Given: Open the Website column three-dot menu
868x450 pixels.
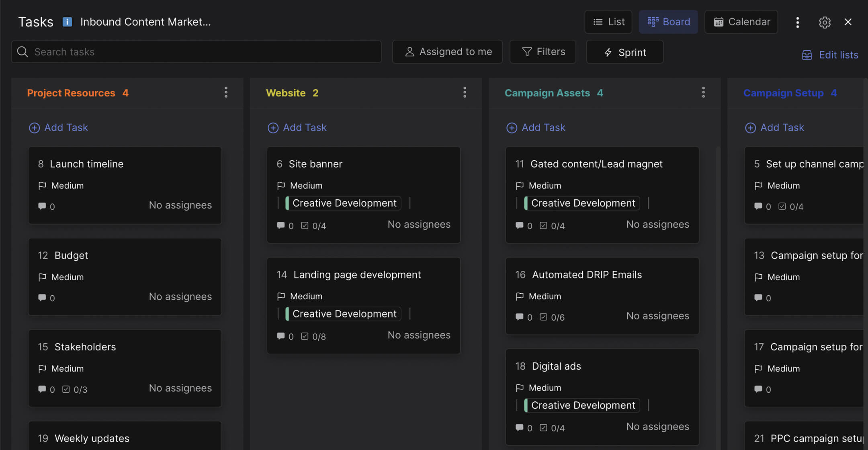Looking at the screenshot, I should click(x=465, y=92).
